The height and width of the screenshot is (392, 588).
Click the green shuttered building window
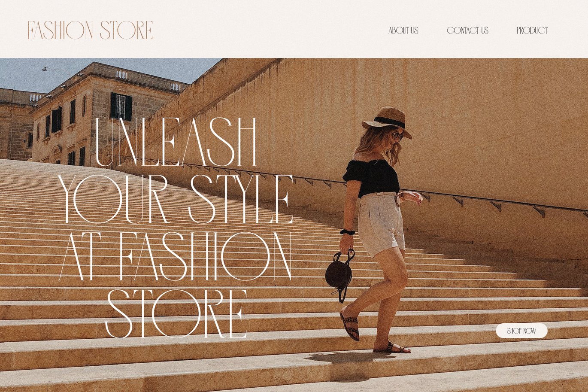[121, 106]
